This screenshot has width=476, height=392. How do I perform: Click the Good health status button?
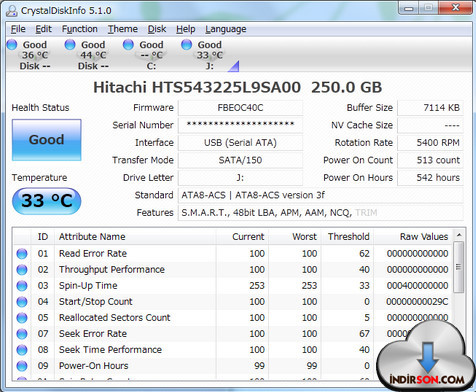pos(47,140)
